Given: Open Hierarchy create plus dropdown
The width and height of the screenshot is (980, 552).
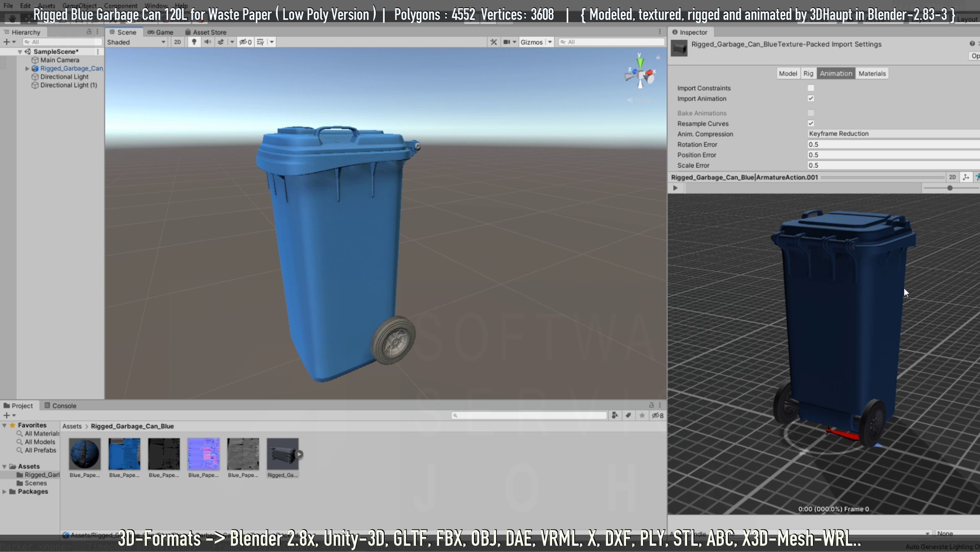Looking at the screenshot, I should pyautogui.click(x=10, y=42).
